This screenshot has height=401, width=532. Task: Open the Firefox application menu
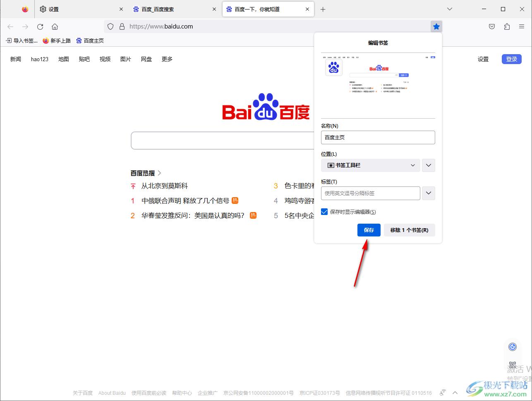pos(522,26)
